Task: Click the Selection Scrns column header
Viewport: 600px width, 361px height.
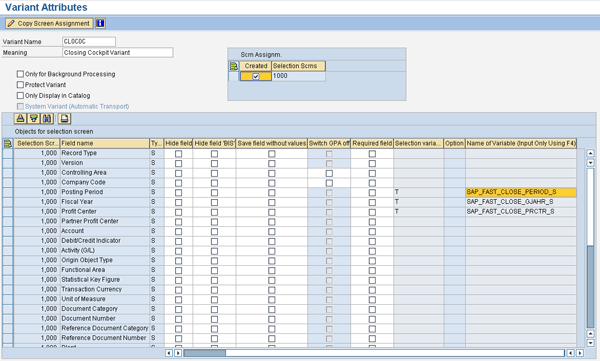Action: [298, 66]
